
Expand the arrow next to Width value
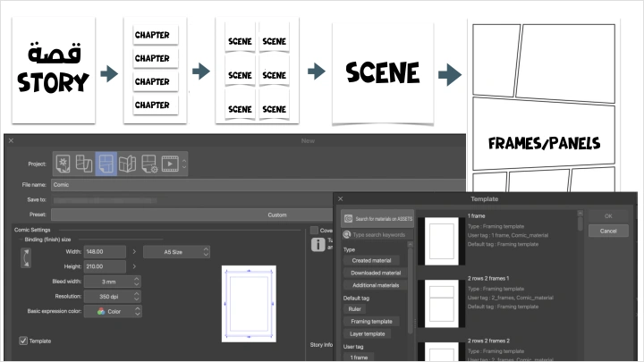[x=134, y=251]
